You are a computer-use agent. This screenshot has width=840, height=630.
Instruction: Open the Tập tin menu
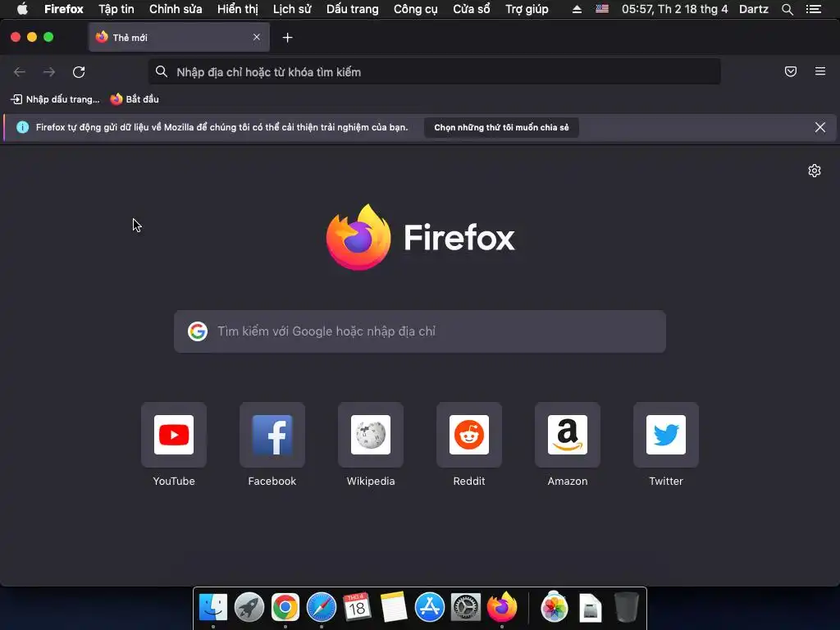tap(116, 9)
